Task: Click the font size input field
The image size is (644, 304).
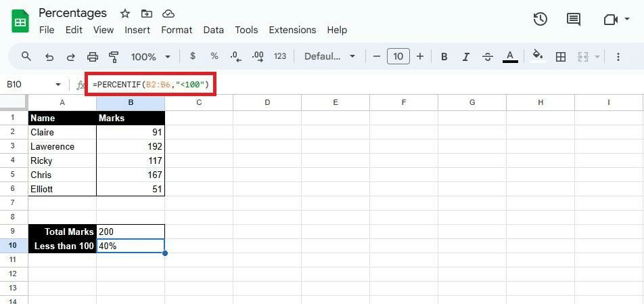Action: (x=398, y=57)
